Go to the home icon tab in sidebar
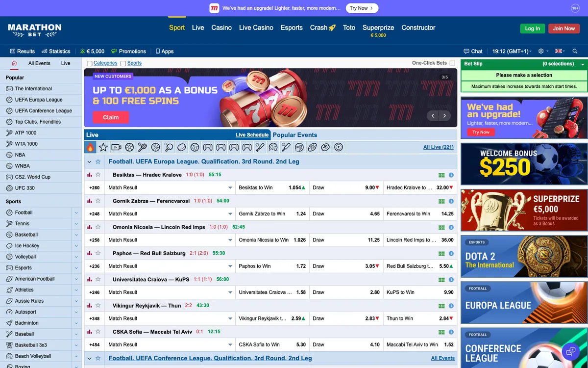This screenshot has width=588, height=368. pyautogui.click(x=14, y=63)
